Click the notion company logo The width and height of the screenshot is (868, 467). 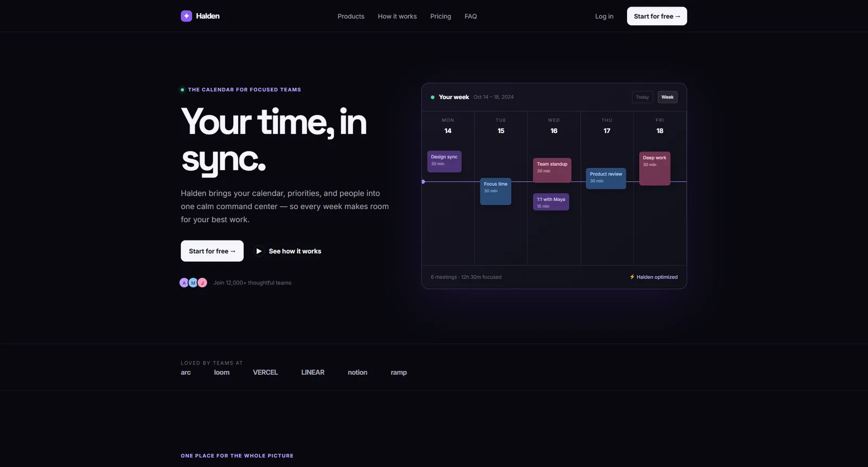tap(358, 373)
